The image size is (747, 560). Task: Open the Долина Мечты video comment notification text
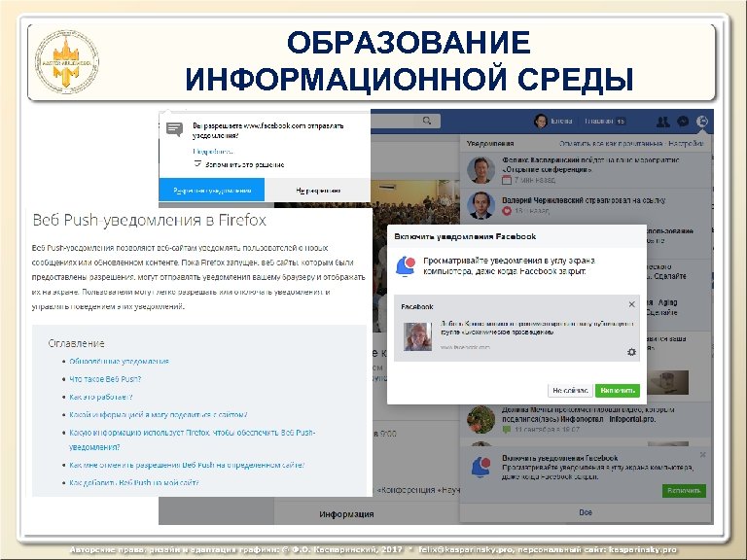pyautogui.click(x=587, y=414)
